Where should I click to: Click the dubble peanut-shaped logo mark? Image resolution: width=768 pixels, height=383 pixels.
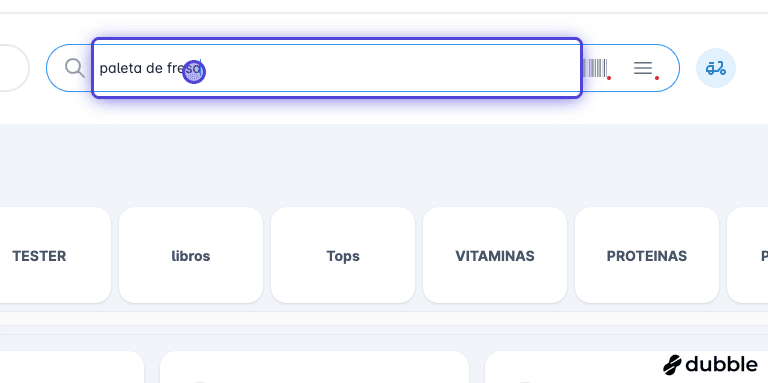[672, 365]
